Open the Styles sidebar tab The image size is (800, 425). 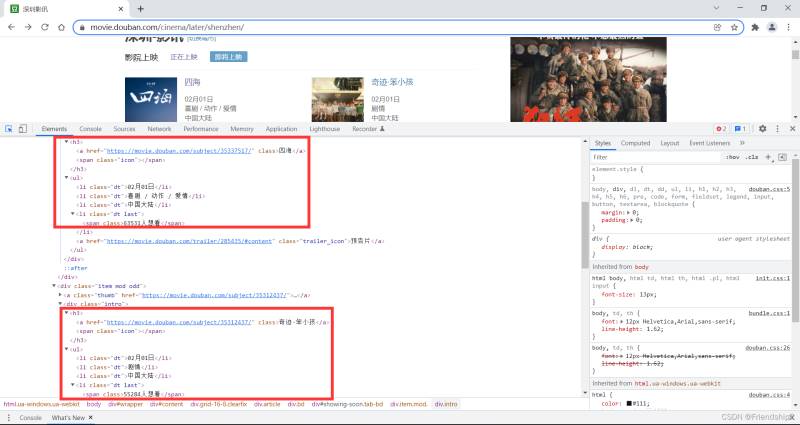603,143
